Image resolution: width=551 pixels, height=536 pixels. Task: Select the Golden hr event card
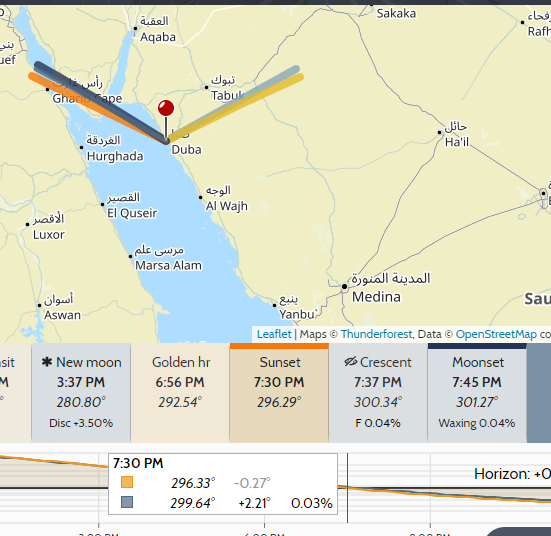click(x=180, y=393)
